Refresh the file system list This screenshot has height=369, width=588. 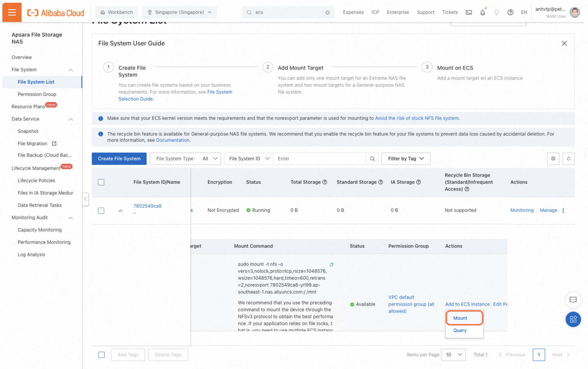(x=569, y=158)
